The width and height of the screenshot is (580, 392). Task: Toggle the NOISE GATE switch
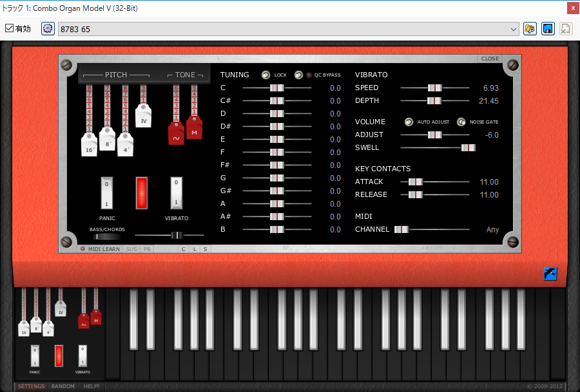tap(461, 122)
